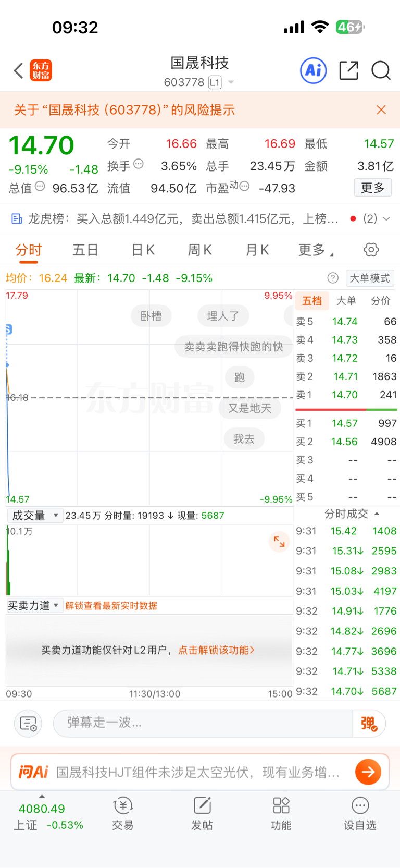Tap the 14.71 5338 trade record row
400x868 pixels.
click(x=346, y=671)
